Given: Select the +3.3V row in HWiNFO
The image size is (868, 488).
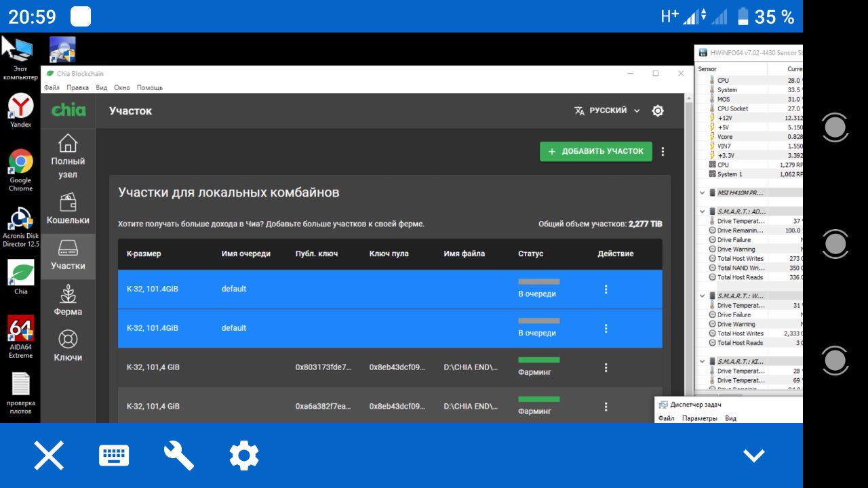Looking at the screenshot, I should [x=750, y=155].
